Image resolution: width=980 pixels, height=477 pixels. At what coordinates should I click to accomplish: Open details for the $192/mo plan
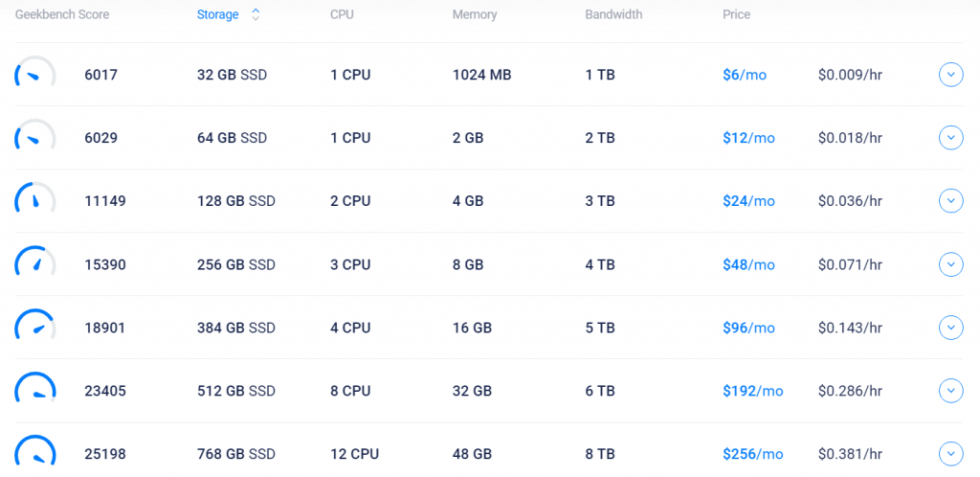[950, 391]
